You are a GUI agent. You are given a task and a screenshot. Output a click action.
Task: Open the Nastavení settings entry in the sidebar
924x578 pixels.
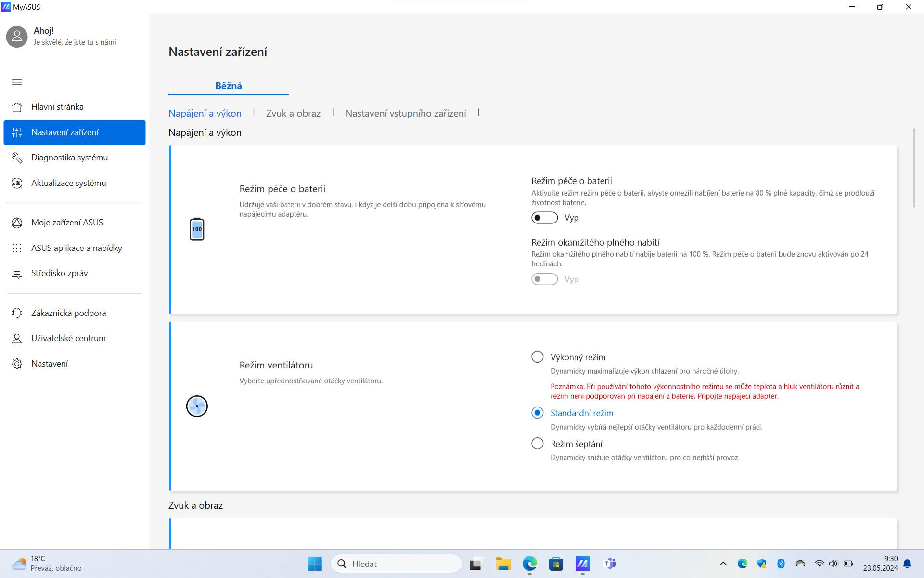[x=75, y=364]
